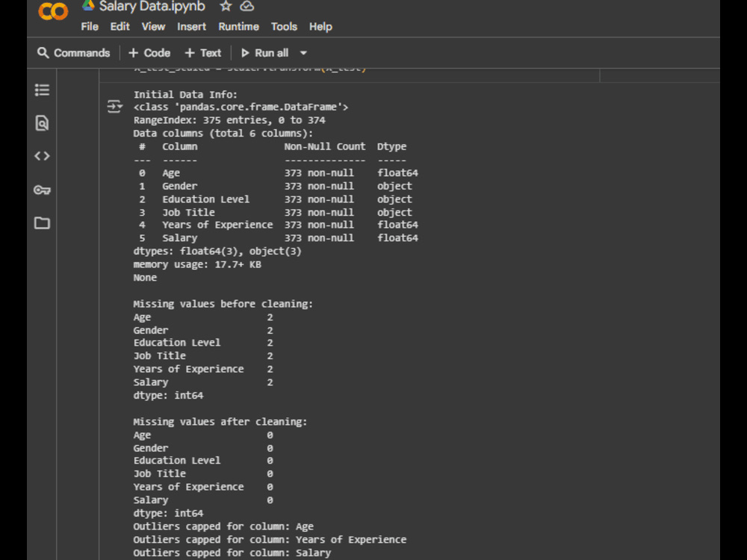Open the Tools menu

coord(284,27)
